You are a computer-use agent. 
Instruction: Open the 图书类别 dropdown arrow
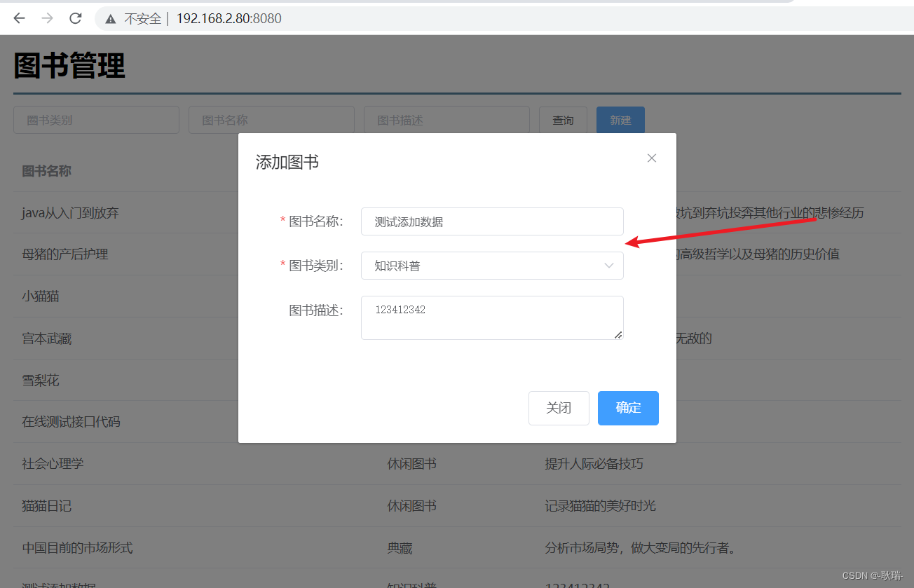point(608,266)
